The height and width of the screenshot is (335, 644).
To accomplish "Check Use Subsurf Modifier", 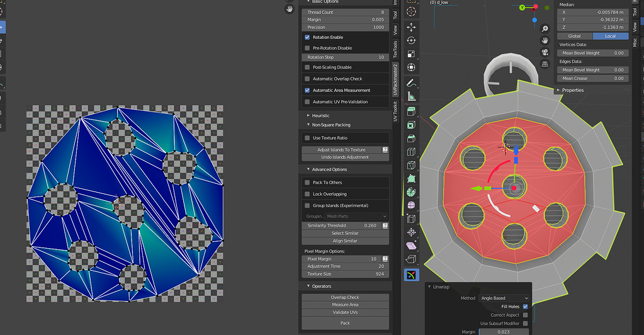I will tap(525, 324).
